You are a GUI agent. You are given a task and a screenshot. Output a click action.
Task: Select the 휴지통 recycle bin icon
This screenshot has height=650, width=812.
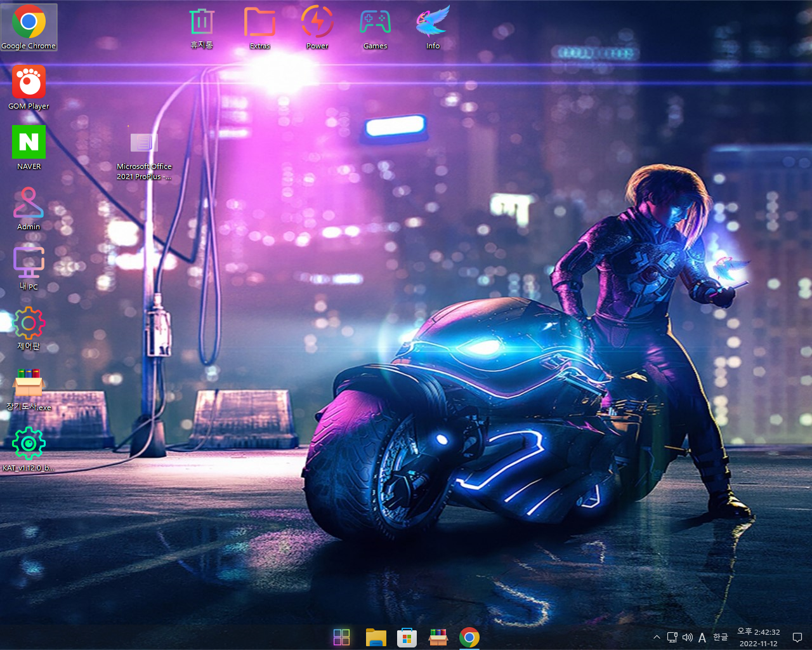[x=202, y=27]
